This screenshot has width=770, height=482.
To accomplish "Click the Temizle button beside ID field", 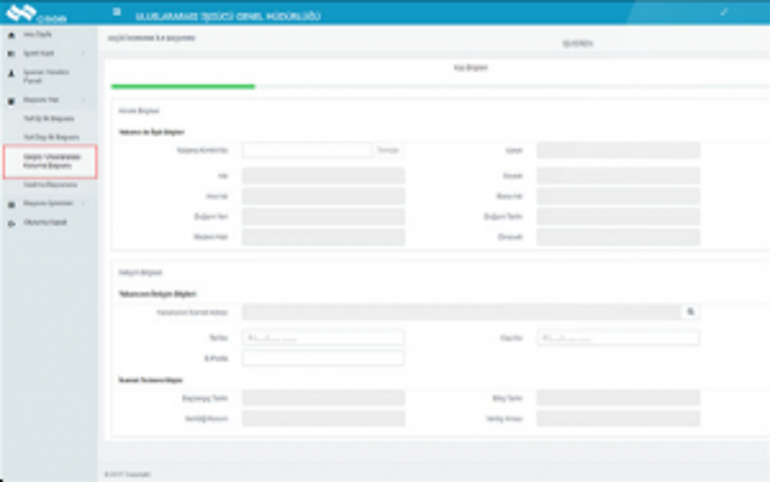I will 388,150.
